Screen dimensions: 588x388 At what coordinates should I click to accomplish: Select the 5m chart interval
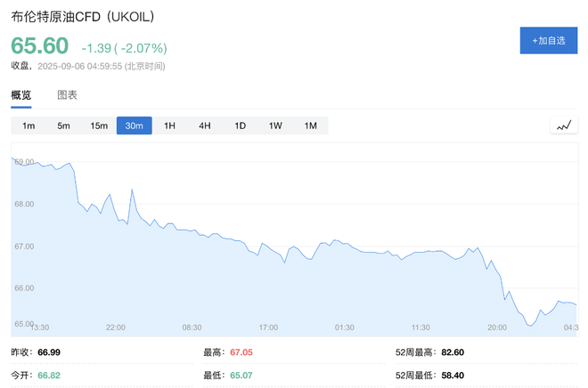coord(63,125)
